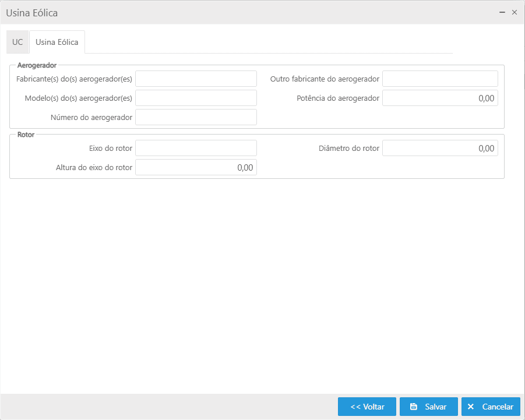Click the Rotor group heading
The image size is (525, 420).
(x=26, y=135)
